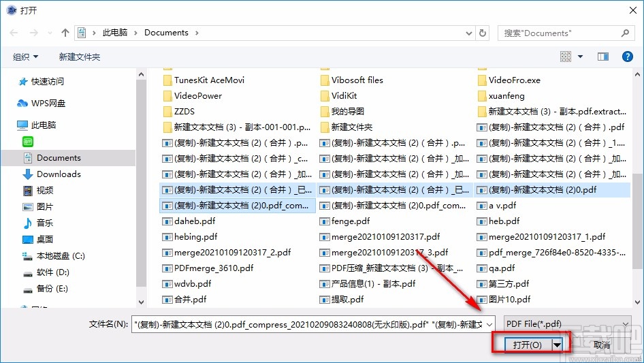This screenshot has height=363, width=644.
Task: Select file qa.pdf
Action: tap(496, 268)
